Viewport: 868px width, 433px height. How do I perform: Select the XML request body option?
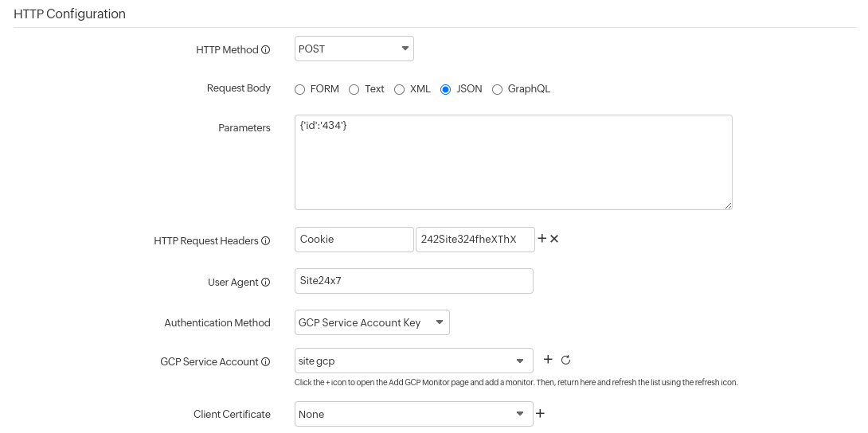point(400,89)
